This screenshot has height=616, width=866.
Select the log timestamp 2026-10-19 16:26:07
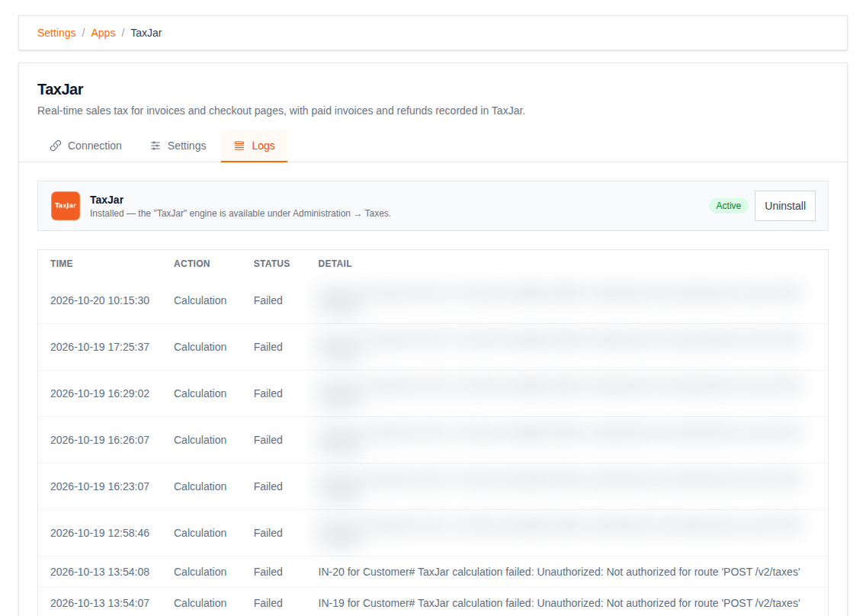pyautogui.click(x=100, y=440)
